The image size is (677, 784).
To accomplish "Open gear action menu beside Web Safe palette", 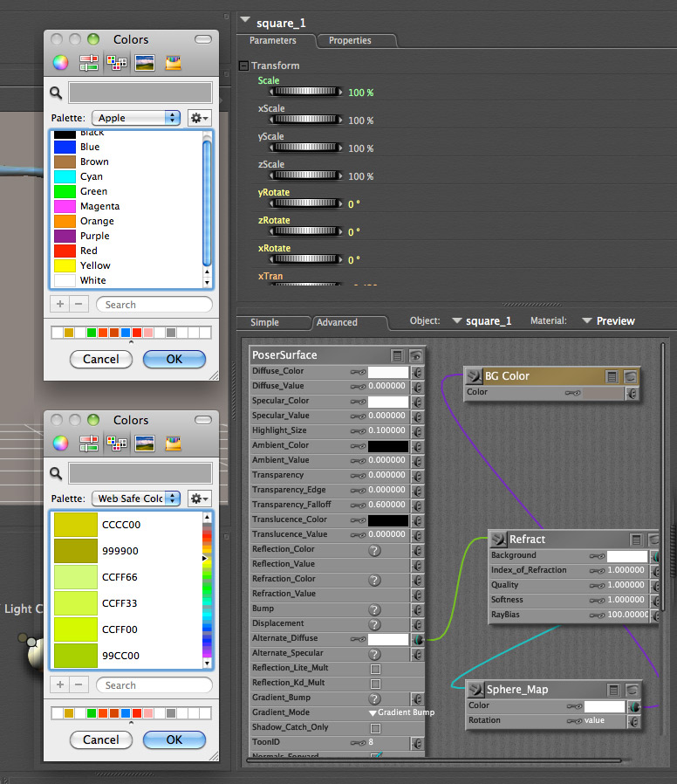I will (x=200, y=499).
